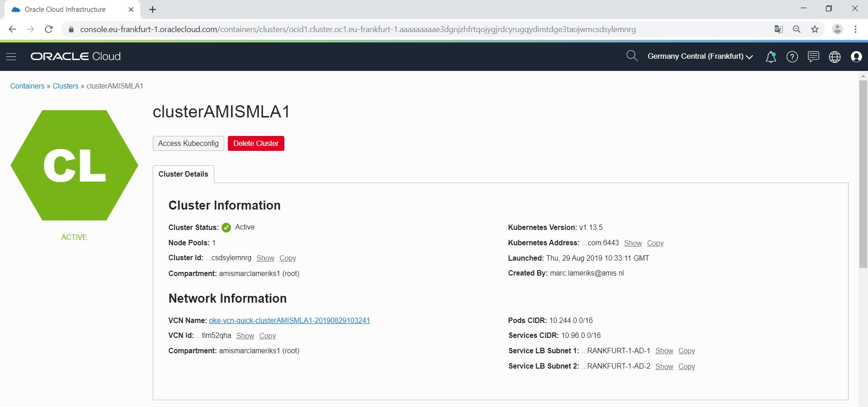
Task: Copy the Kubernetes Address
Action: coord(655,243)
